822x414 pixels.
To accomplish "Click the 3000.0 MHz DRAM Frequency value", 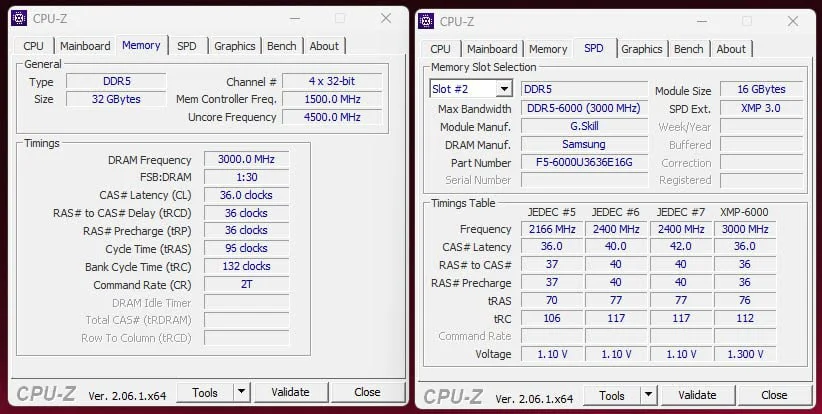I will point(246,159).
